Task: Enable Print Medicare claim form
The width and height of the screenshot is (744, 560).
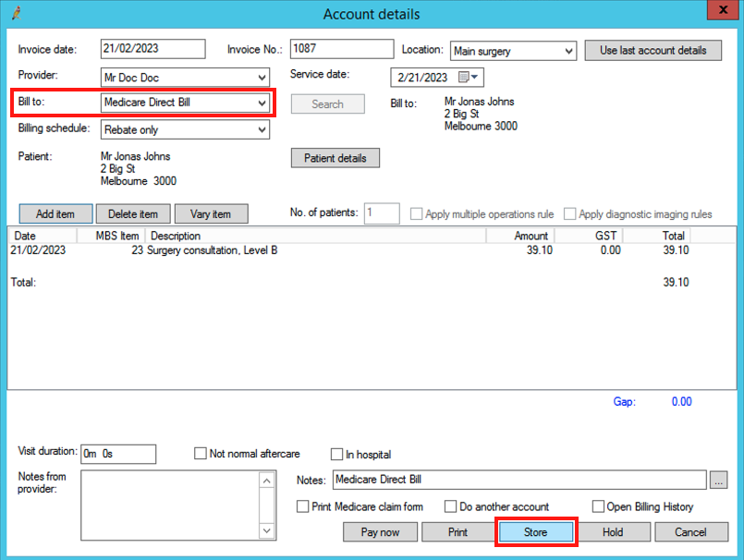Action: pyautogui.click(x=302, y=506)
